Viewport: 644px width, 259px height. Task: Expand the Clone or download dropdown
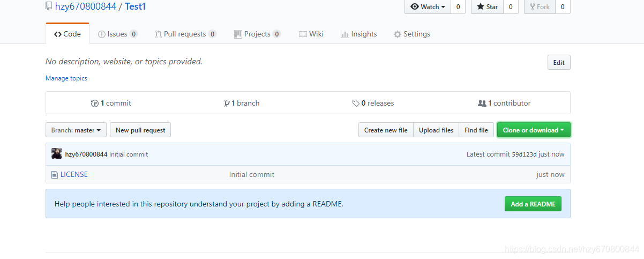coord(534,130)
